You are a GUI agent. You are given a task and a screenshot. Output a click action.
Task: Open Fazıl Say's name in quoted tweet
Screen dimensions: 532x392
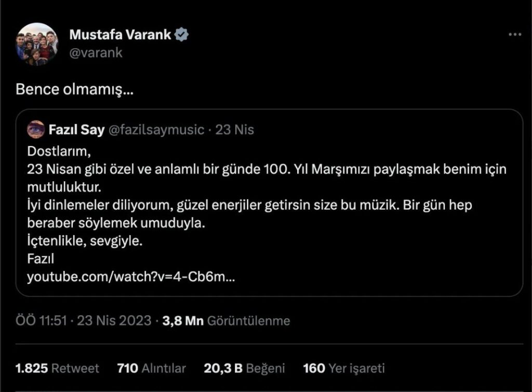click(x=76, y=129)
